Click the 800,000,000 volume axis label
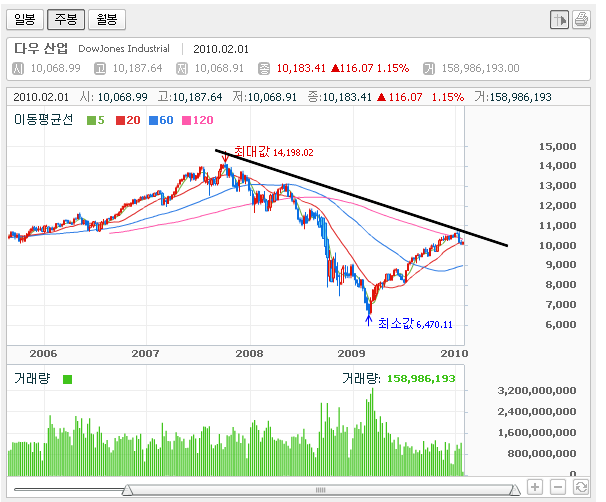Viewport: 606px width, 502px height. tap(542, 453)
